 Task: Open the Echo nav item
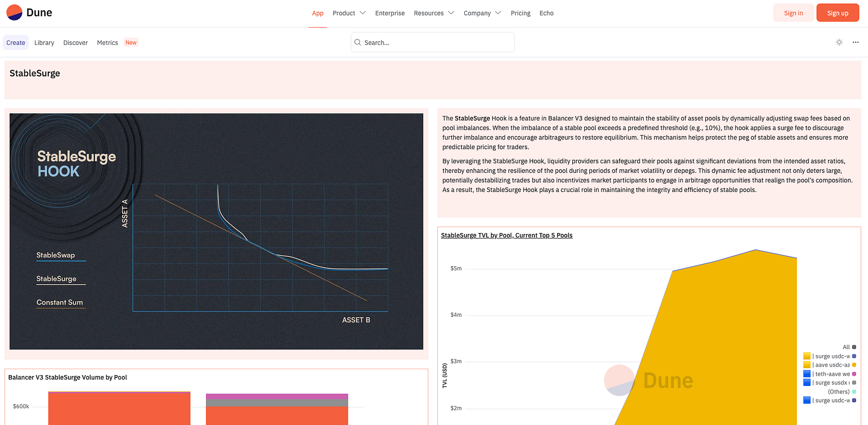[x=547, y=13]
